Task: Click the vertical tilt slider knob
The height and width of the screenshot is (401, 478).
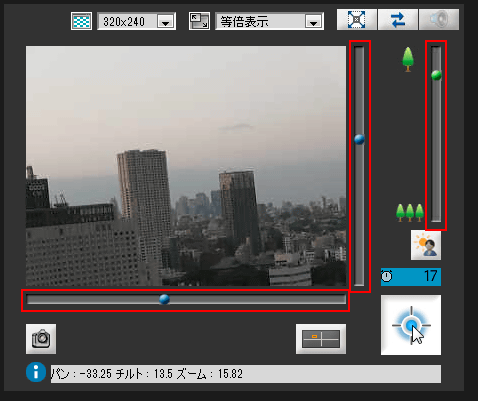Action: pos(359,139)
